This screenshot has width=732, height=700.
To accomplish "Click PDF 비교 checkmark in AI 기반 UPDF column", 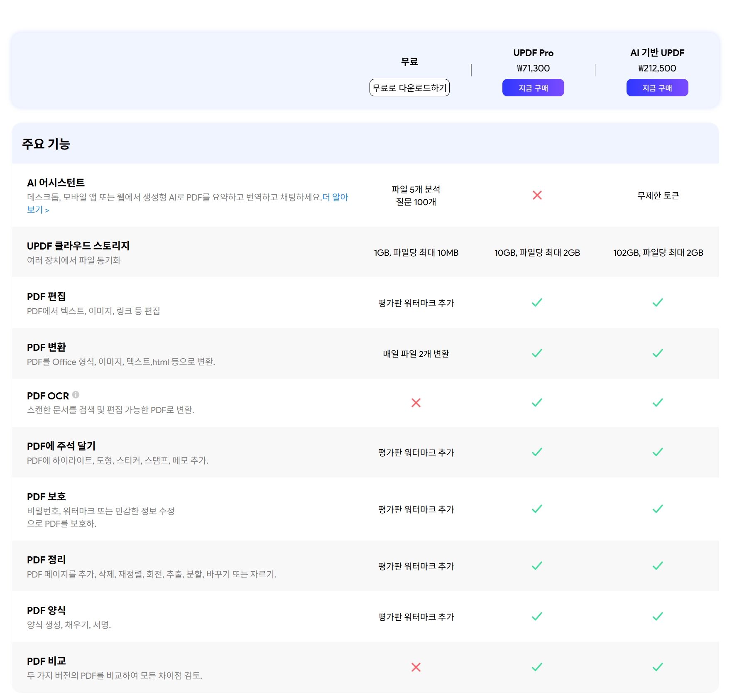I will [658, 667].
